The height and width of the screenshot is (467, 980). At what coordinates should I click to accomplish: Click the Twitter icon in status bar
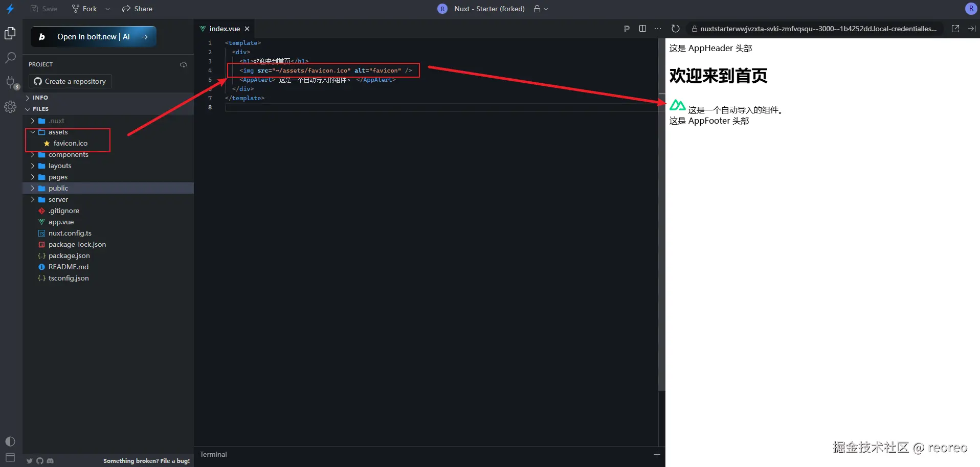click(x=30, y=461)
